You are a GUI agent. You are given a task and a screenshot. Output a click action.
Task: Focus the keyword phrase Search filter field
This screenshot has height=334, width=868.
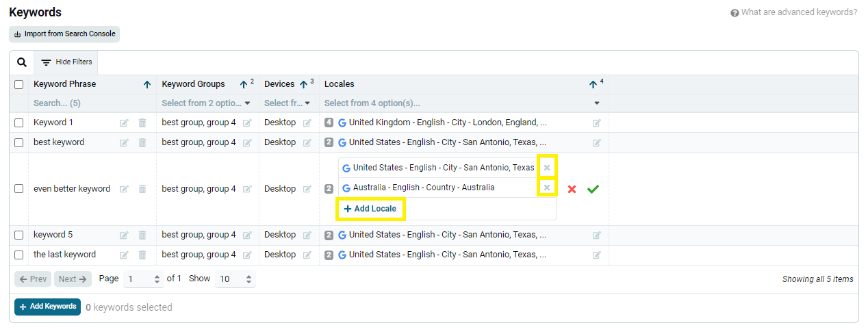92,103
